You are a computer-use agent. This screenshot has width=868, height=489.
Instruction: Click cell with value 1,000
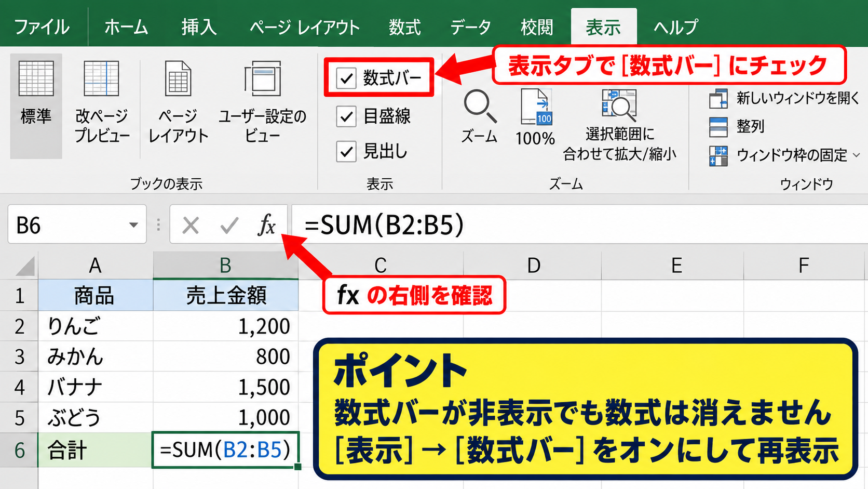click(226, 418)
